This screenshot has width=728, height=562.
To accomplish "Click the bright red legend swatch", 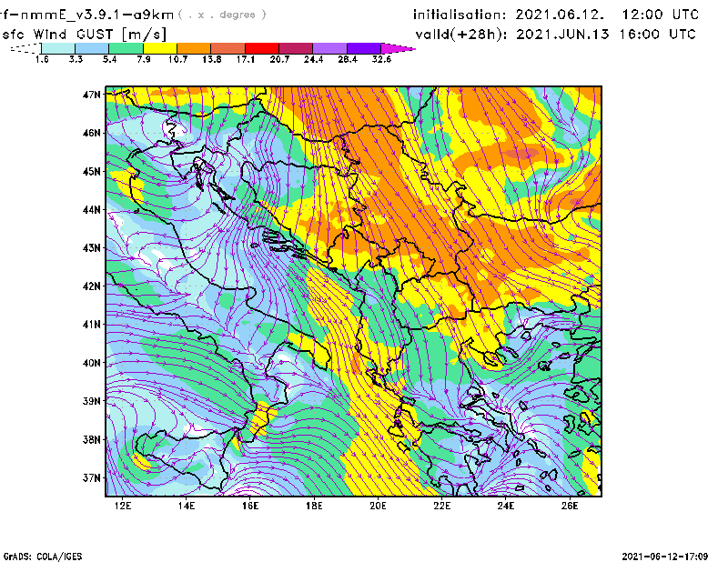I will 262,48.
